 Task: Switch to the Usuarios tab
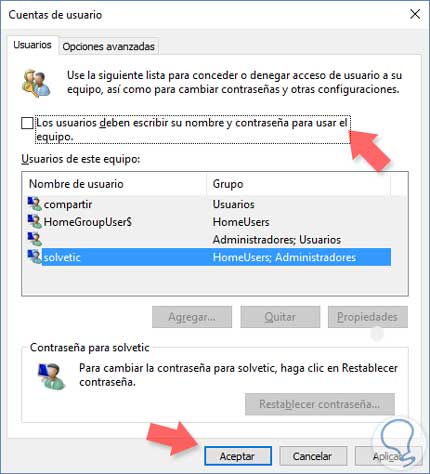32,45
